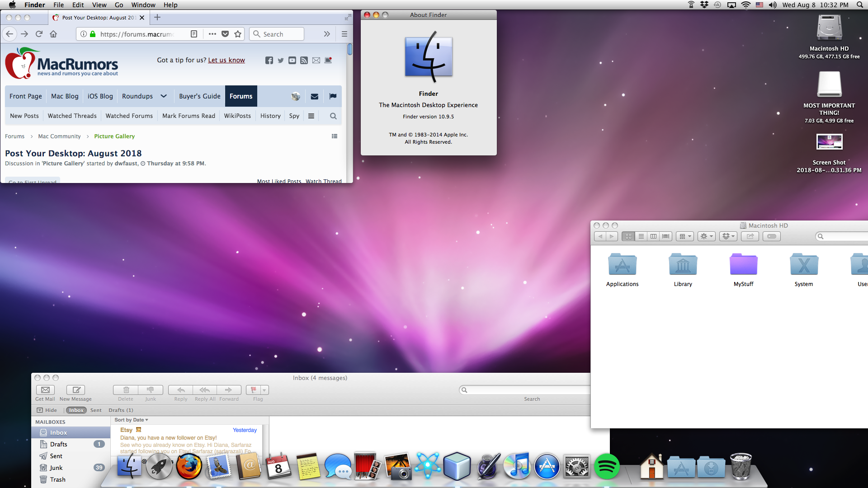Click Let us know link on MacRumors
The height and width of the screenshot is (488, 868).
pos(226,60)
